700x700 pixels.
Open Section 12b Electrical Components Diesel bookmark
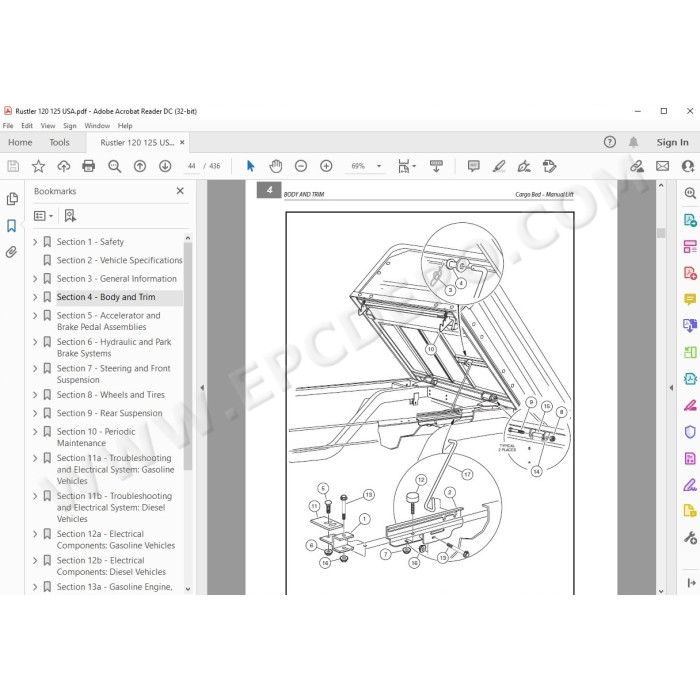[x=111, y=566]
